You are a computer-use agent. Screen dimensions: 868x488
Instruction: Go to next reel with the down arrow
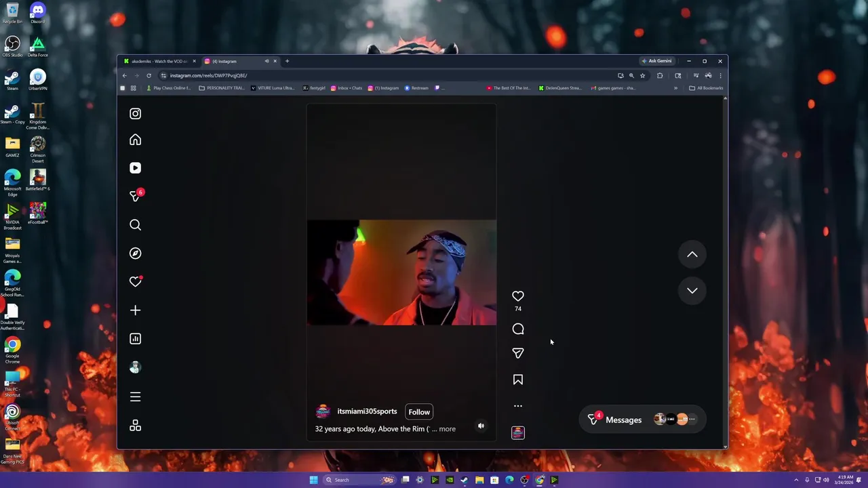point(692,291)
